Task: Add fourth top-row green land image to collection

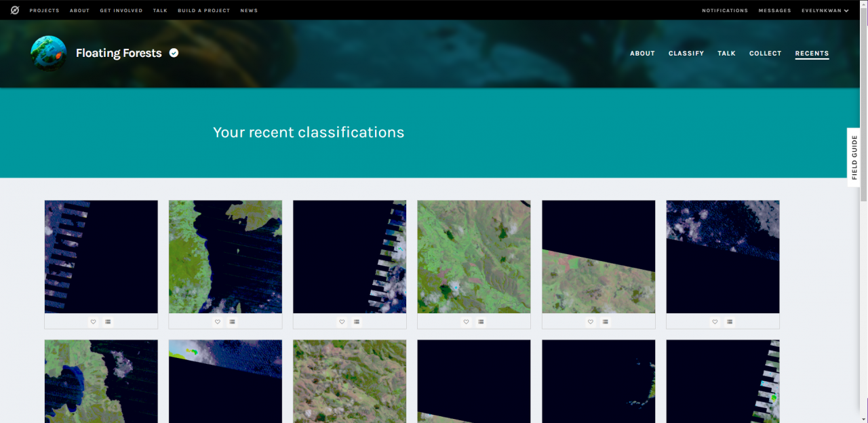Action: point(481,321)
